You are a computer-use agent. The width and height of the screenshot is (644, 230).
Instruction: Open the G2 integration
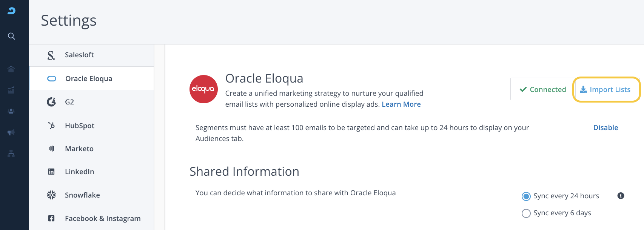click(69, 102)
